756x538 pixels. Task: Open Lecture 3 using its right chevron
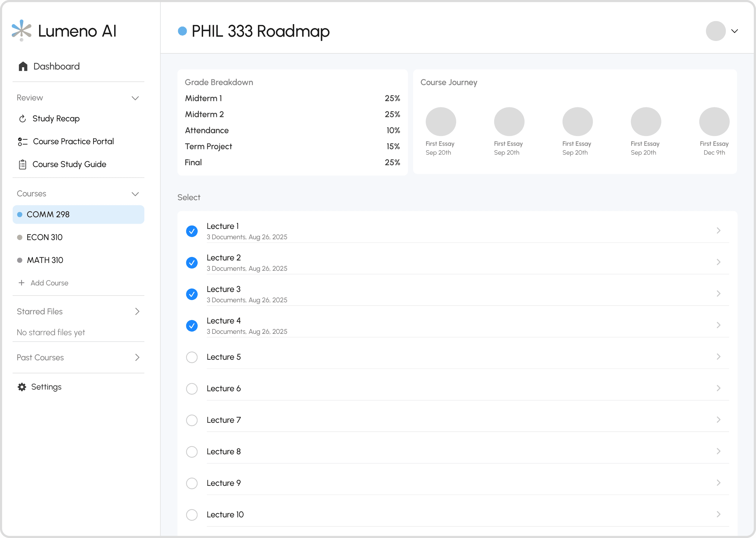coord(718,293)
